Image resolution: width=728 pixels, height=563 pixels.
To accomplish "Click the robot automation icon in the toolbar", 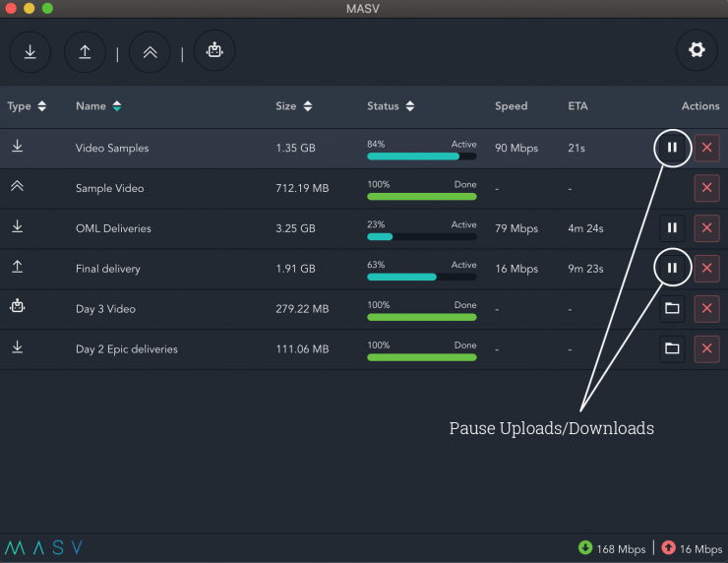I will [213, 51].
